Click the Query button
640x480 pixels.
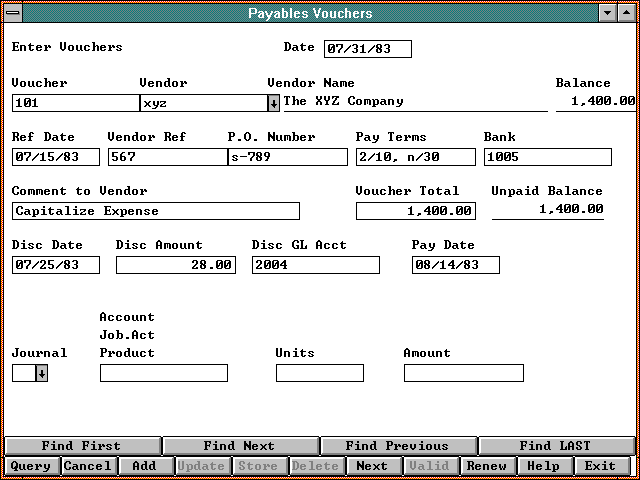pos(30,466)
